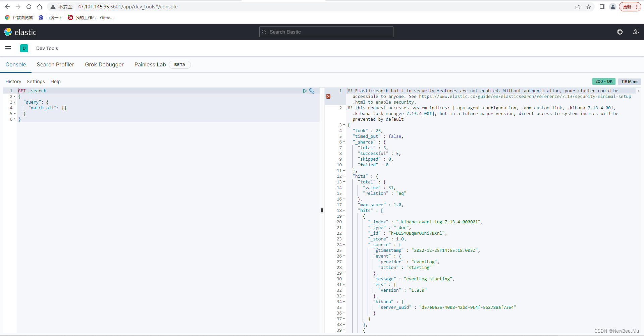
Task: Open the help menu icon
Action: tap(620, 32)
